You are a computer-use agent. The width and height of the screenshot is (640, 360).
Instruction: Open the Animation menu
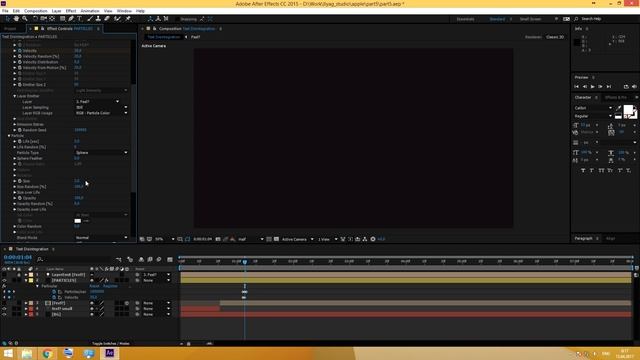[x=90, y=11]
